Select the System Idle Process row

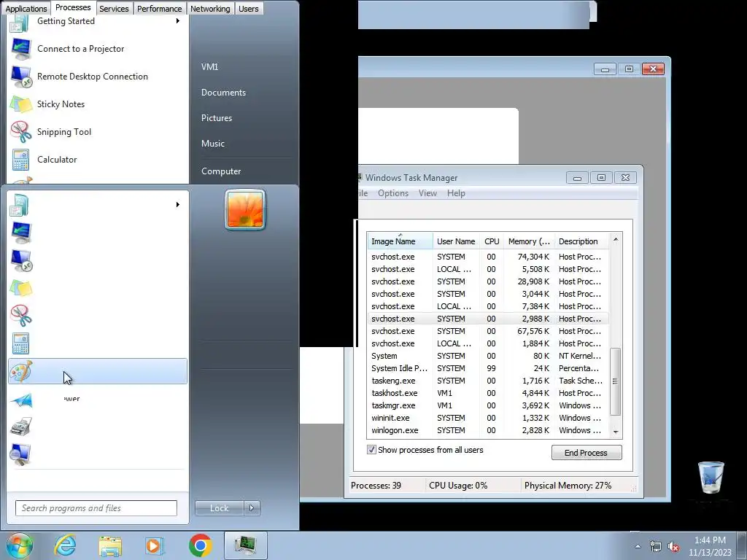(x=488, y=368)
